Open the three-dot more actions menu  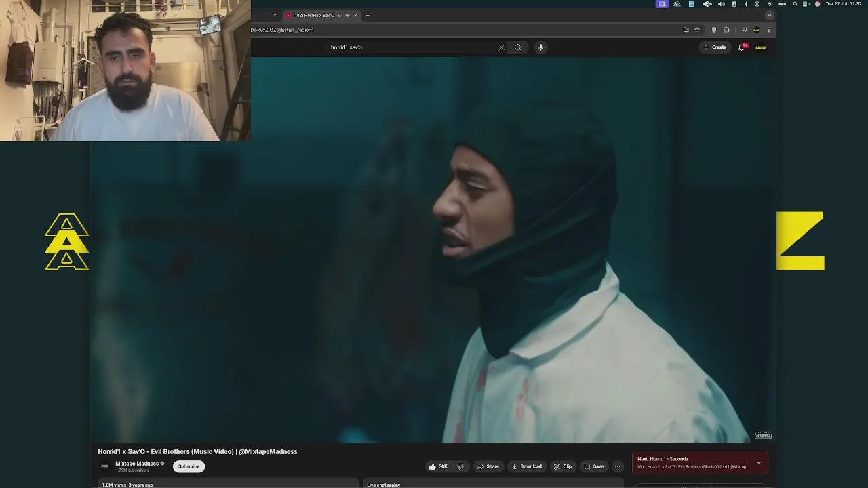(x=617, y=466)
